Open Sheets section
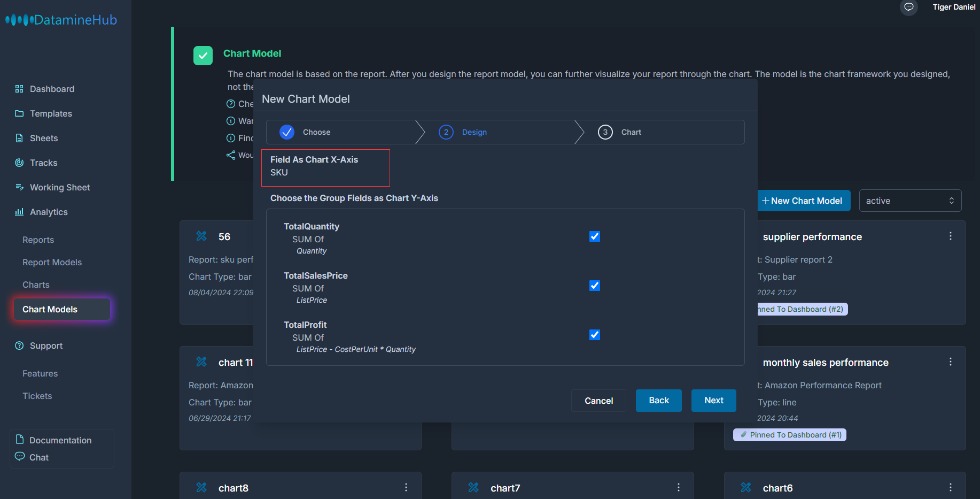The height and width of the screenshot is (499, 980). tap(44, 138)
